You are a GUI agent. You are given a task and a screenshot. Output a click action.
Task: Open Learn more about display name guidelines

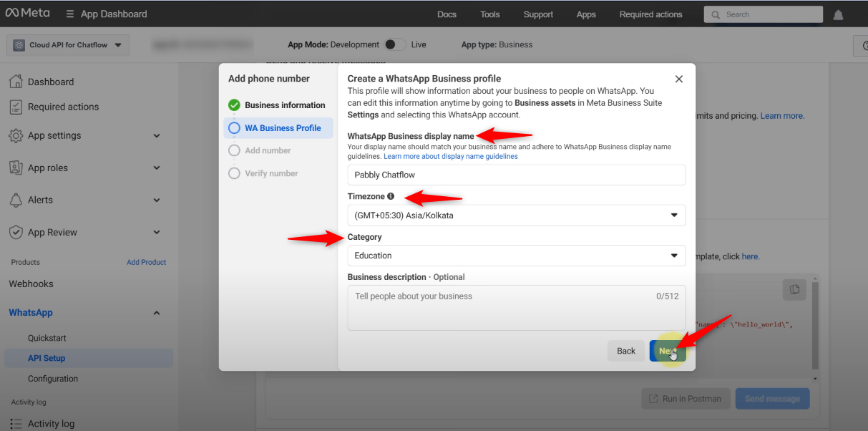[x=451, y=156]
